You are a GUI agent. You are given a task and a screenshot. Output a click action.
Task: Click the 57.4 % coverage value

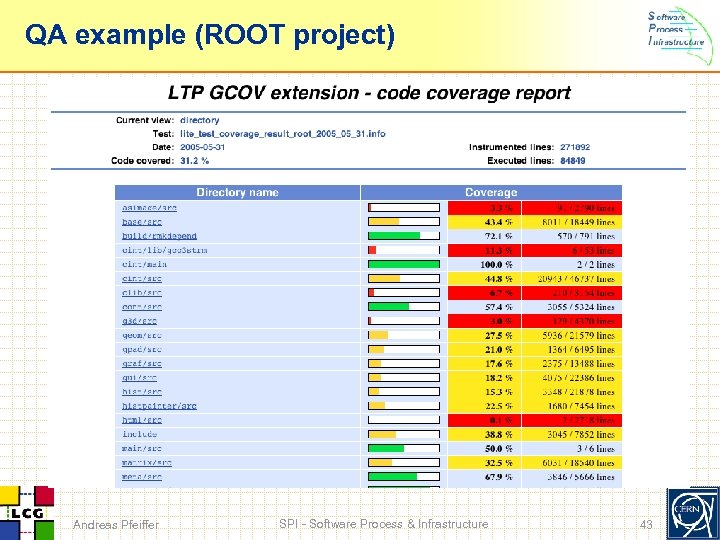tap(499, 307)
